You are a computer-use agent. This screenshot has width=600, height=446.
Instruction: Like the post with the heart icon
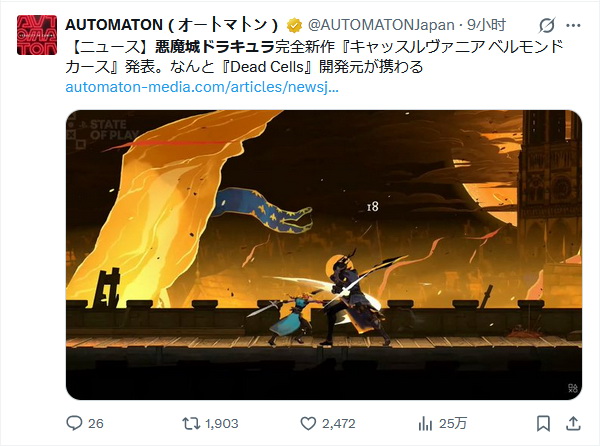pyautogui.click(x=308, y=423)
